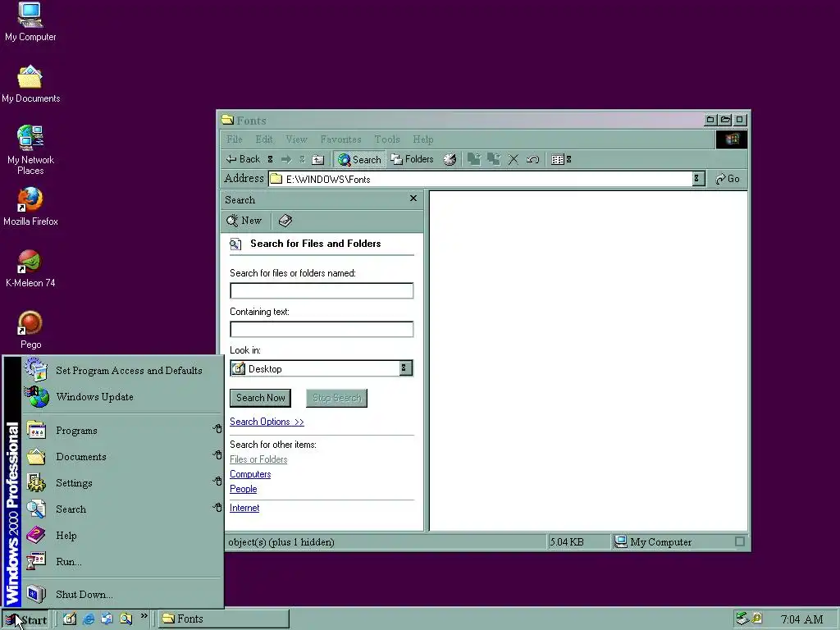
Task: Open the Tools menu
Action: [387, 139]
